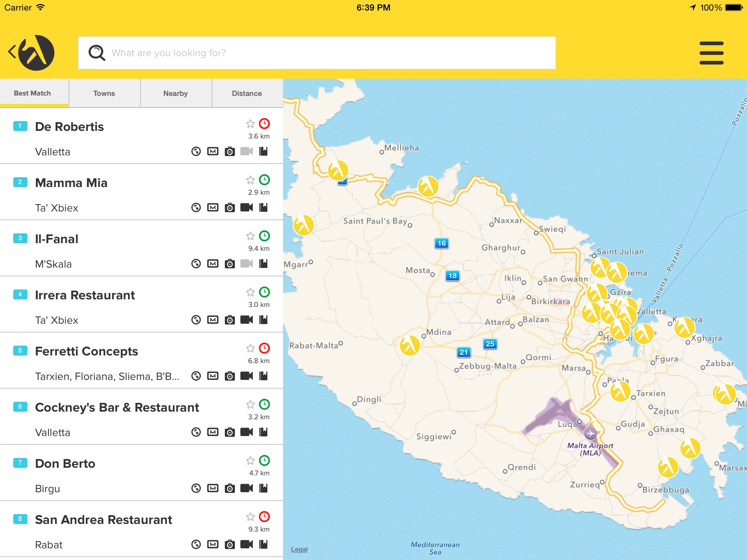Favorite De Robertis with the star
Image resolution: width=747 pixels, height=560 pixels.
250,124
